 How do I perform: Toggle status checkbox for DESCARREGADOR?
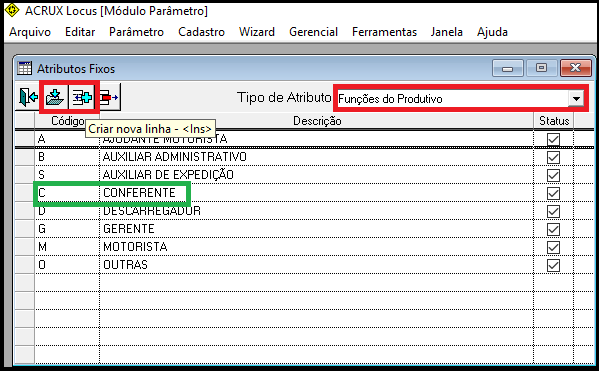click(x=553, y=211)
